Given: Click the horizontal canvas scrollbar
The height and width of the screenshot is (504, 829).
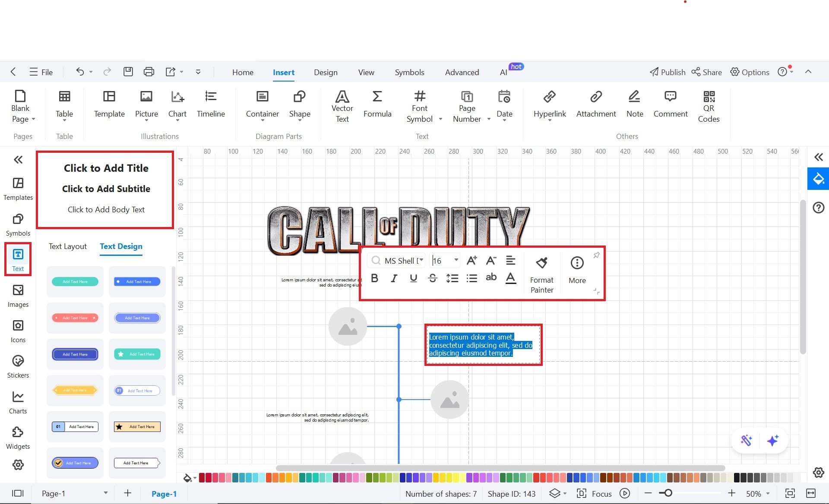Looking at the screenshot, I should 500,468.
